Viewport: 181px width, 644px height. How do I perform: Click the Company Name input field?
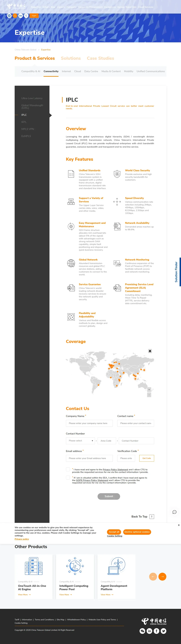[89, 423]
